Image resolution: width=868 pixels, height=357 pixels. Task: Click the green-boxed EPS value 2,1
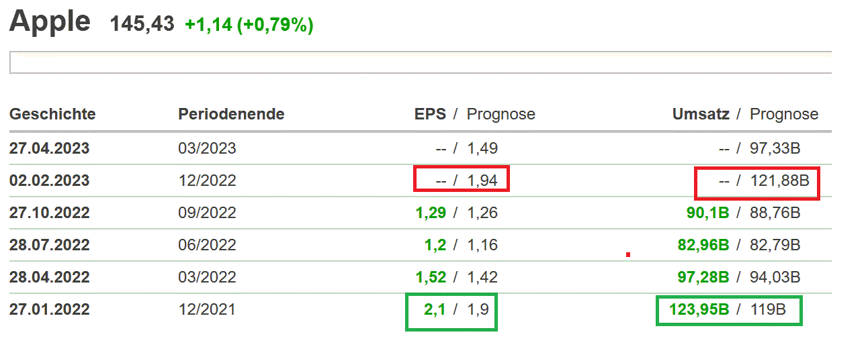tap(435, 309)
